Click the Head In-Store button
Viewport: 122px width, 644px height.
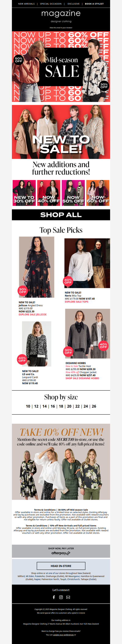point(61,566)
